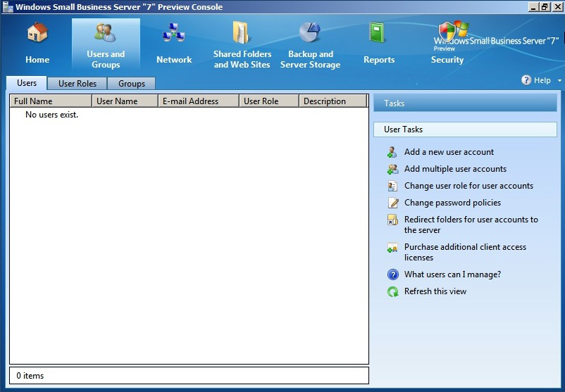Open the Home section house icon
The width and height of the screenshot is (565, 392).
coord(37,32)
